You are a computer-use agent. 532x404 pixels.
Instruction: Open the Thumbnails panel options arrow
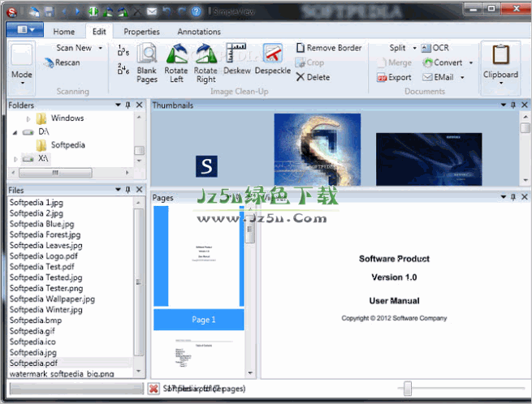504,105
